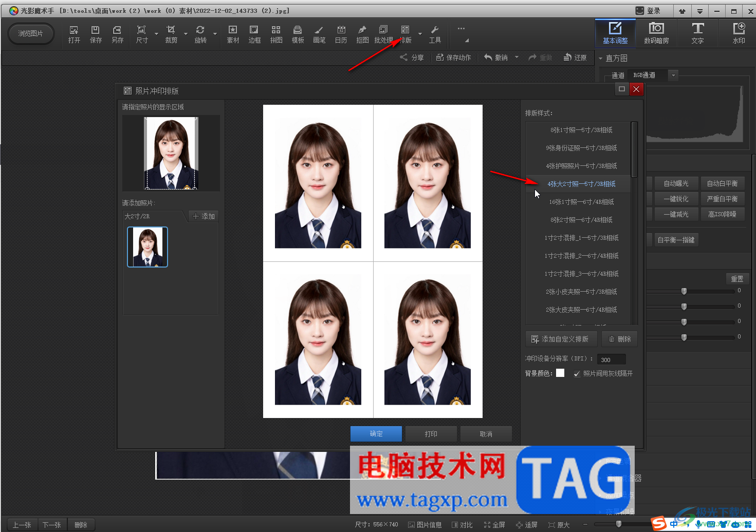
Task: Click the 确定 confirm button
Action: click(376, 434)
